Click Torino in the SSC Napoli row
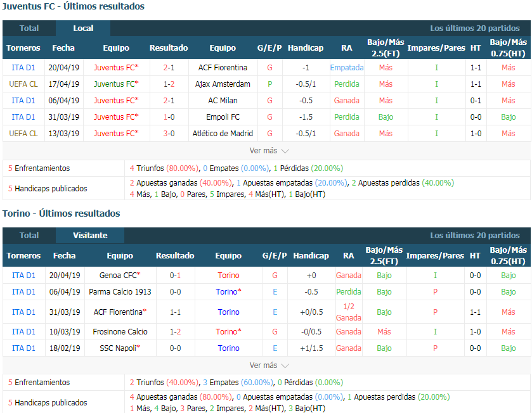 tap(228, 348)
